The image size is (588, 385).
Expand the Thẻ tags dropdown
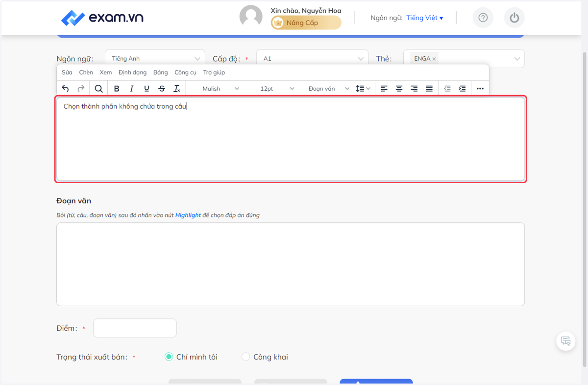click(517, 59)
